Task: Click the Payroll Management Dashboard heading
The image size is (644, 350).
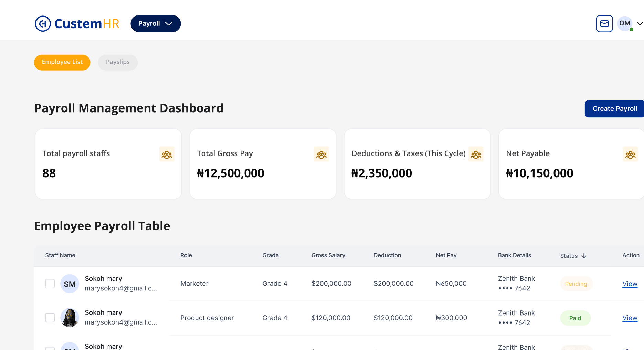Action: pos(129,108)
